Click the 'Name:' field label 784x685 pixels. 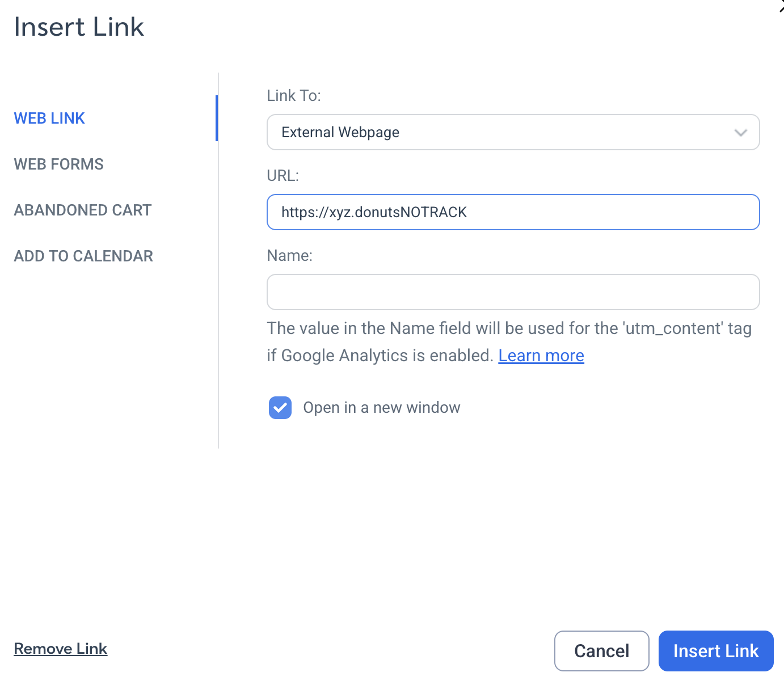coord(289,255)
